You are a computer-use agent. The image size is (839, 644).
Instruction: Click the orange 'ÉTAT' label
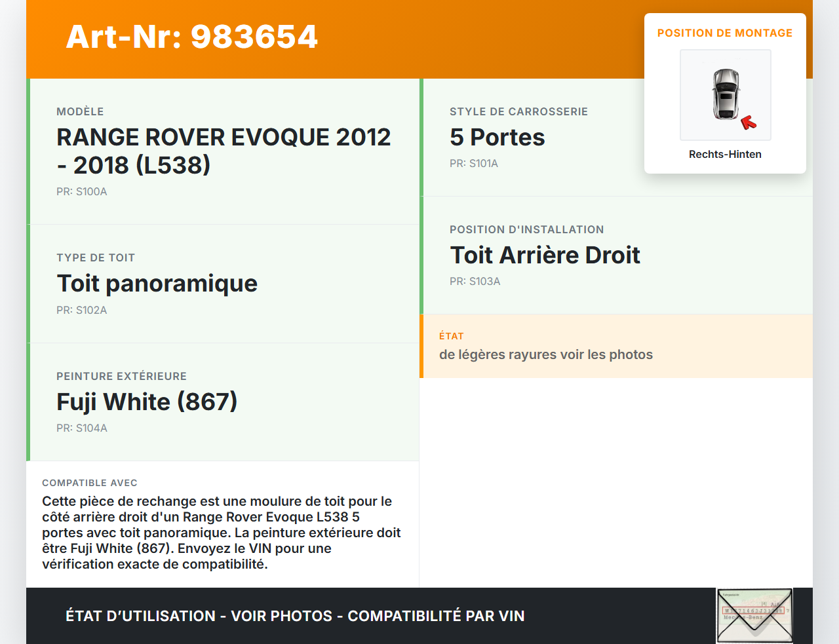(x=452, y=336)
